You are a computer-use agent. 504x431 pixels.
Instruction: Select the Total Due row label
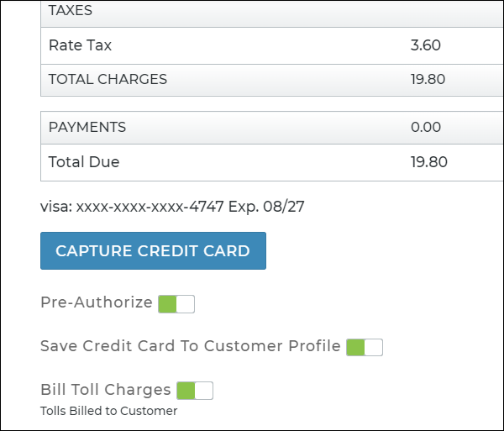84,162
